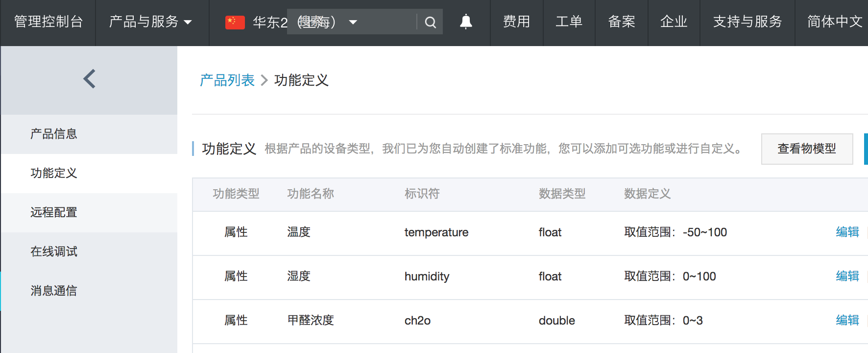Edit the humidity property row
This screenshot has width=868, height=353.
tap(847, 276)
